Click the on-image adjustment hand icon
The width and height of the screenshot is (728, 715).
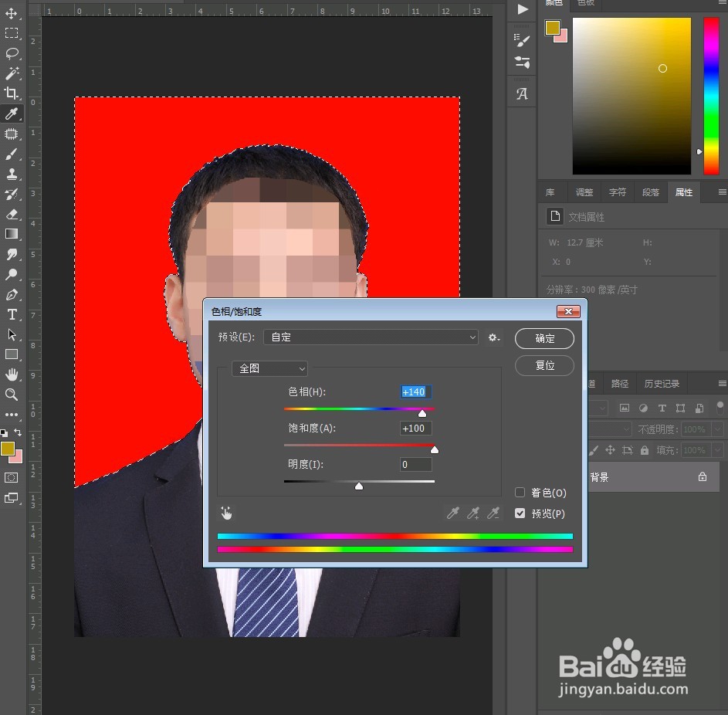(x=226, y=512)
